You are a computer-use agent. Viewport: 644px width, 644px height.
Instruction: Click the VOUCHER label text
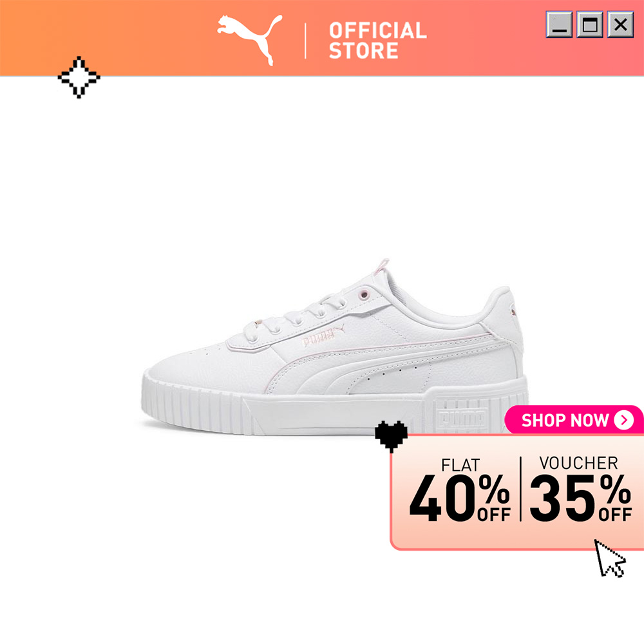pyautogui.click(x=578, y=463)
